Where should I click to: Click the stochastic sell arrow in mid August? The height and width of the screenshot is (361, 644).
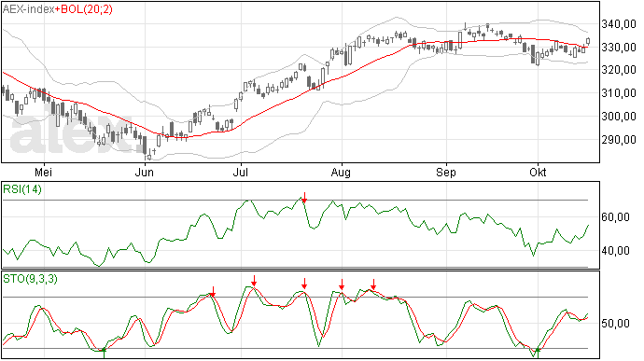point(373,285)
